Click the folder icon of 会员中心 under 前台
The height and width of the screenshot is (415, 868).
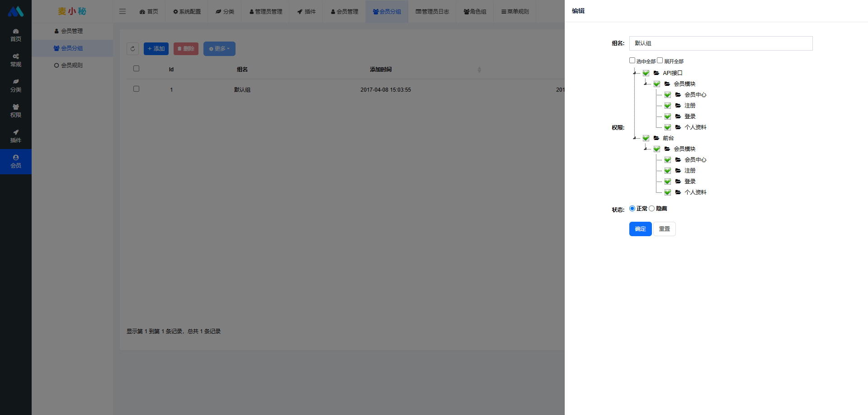click(678, 160)
